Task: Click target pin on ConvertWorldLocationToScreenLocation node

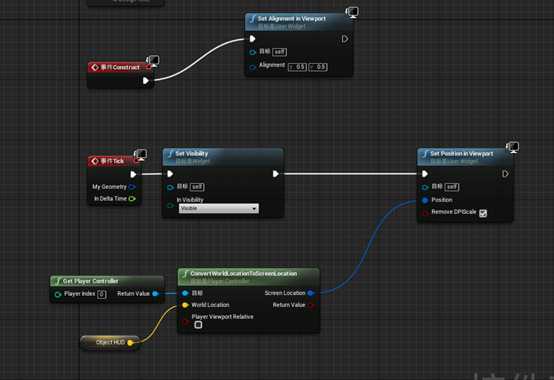Action: point(185,293)
